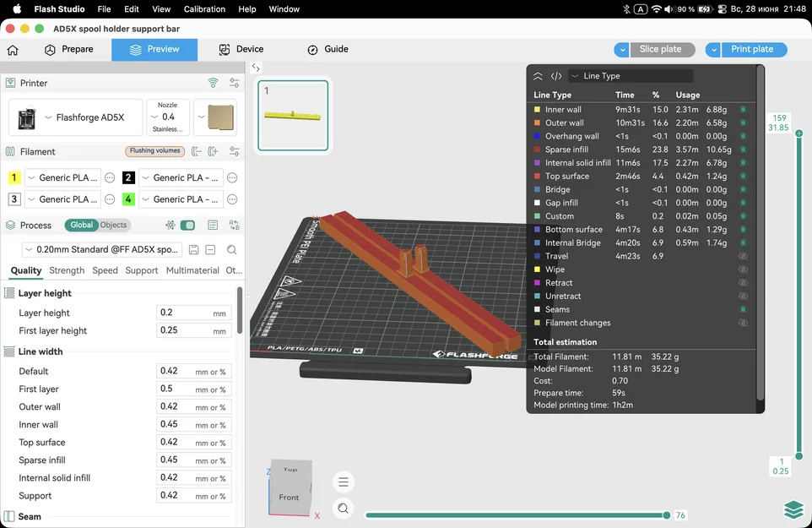This screenshot has width=812, height=528.
Task: Open the Line Type view dropdown
Action: [631, 76]
